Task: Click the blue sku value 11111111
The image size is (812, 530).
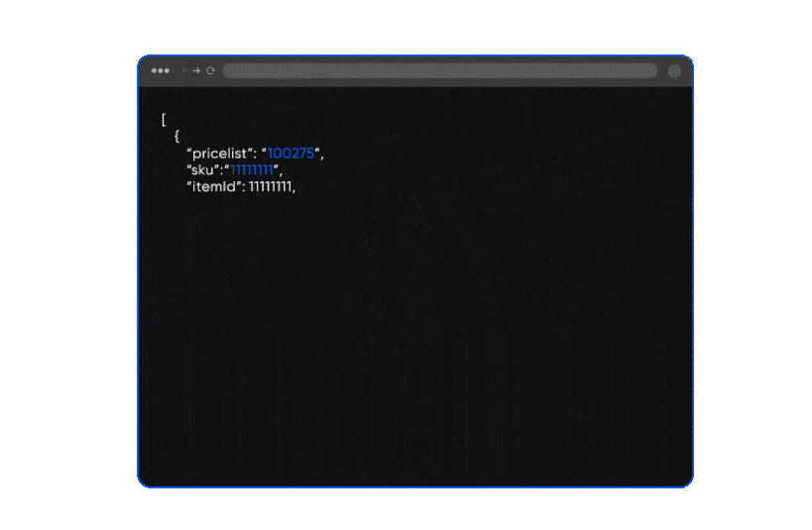Action: point(252,169)
